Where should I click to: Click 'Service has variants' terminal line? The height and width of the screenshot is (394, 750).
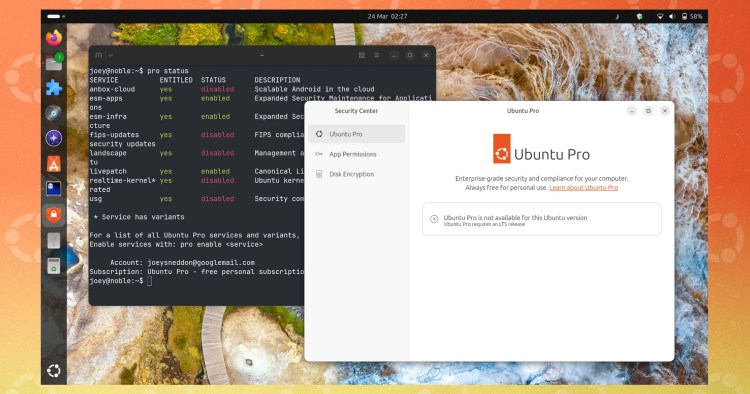(x=139, y=217)
